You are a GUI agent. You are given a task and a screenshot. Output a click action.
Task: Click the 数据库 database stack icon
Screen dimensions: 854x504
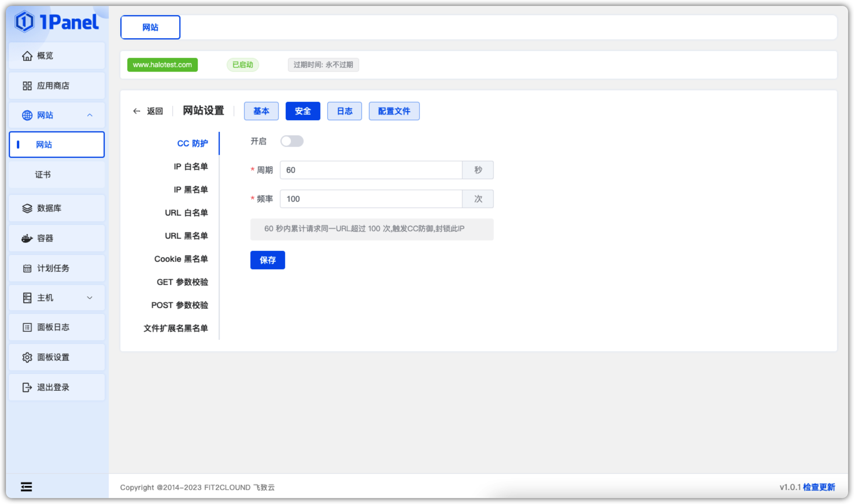tap(27, 208)
